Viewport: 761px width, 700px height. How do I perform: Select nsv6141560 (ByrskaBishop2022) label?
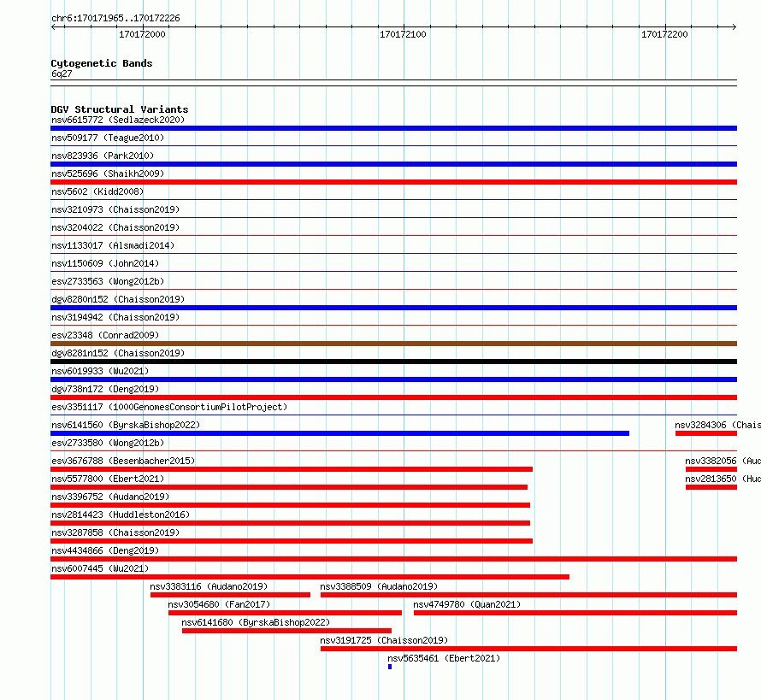point(126,425)
